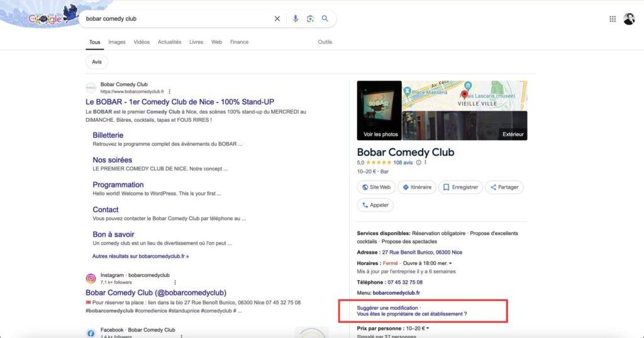Screen dimensions: 644x338
Task: Open the Bobar Comedy Club Instagram result title
Action: coord(156,293)
